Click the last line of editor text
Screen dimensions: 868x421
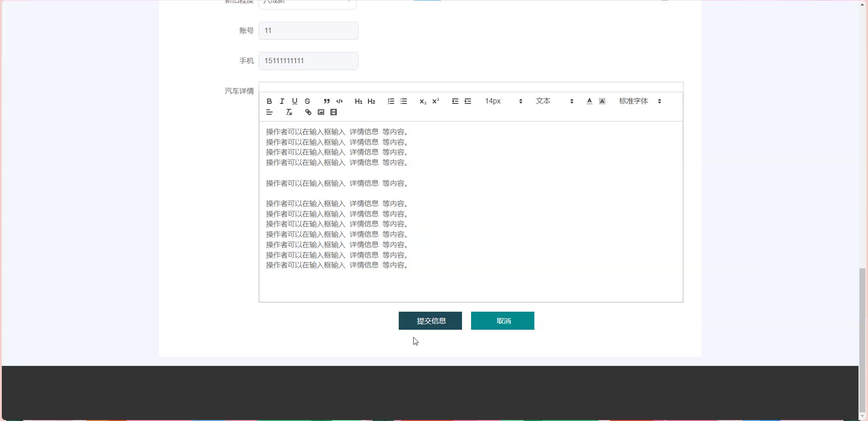coord(338,265)
